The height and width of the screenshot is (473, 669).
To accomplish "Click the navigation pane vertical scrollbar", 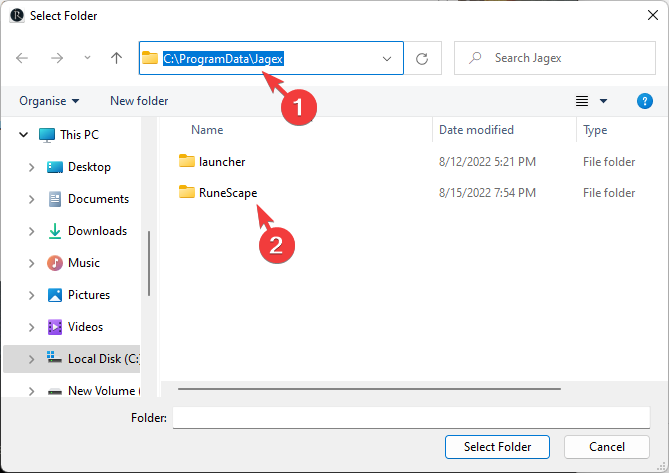I will pos(149,264).
